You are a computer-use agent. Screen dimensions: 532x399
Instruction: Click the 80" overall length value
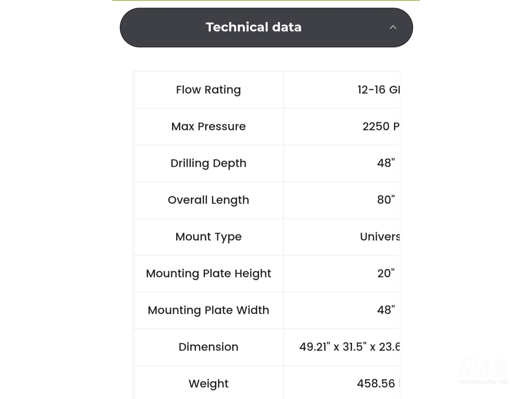[x=386, y=200]
